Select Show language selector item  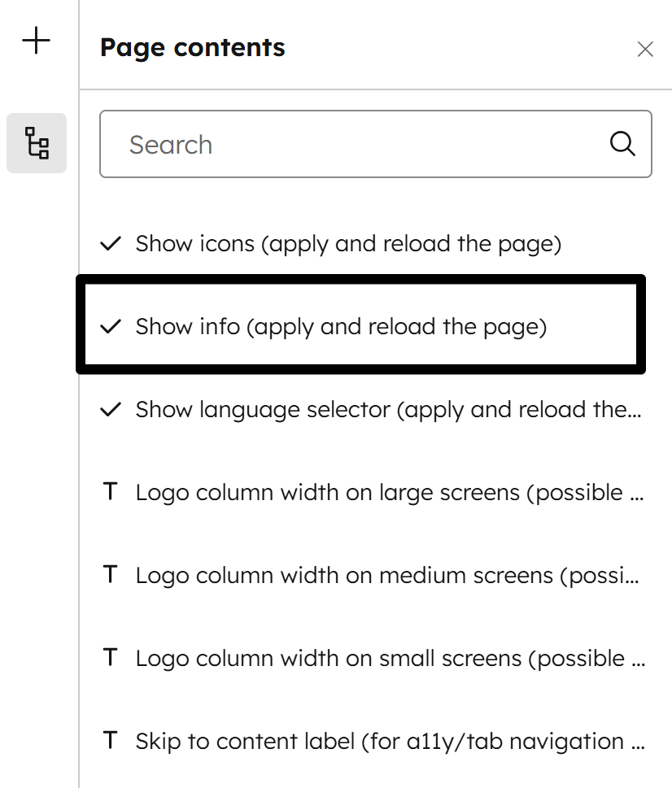pyautogui.click(x=372, y=410)
